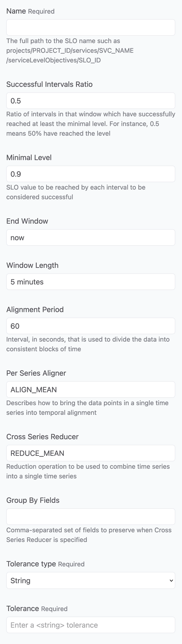Focus the Per Series Aligner ALIGN_MEAN field
This screenshot has height=644, width=182.
coord(91,389)
